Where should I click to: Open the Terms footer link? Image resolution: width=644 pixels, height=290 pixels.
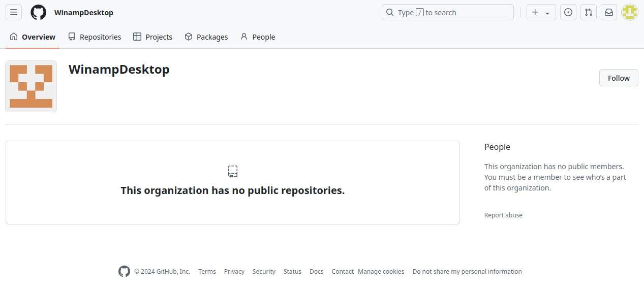tap(207, 271)
